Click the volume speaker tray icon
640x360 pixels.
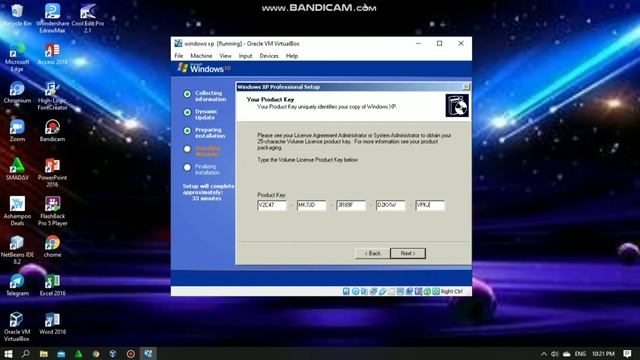[554, 354]
